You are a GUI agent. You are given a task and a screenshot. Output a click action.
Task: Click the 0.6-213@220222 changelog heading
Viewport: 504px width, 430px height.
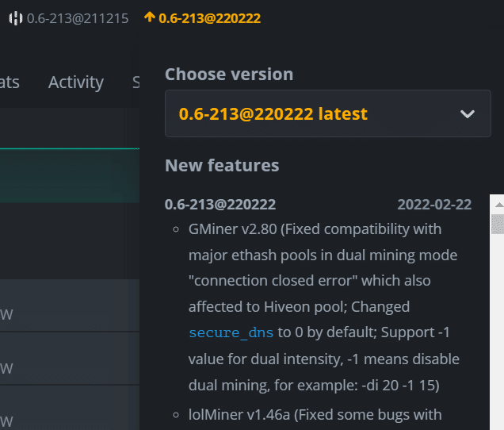pyautogui.click(x=220, y=205)
